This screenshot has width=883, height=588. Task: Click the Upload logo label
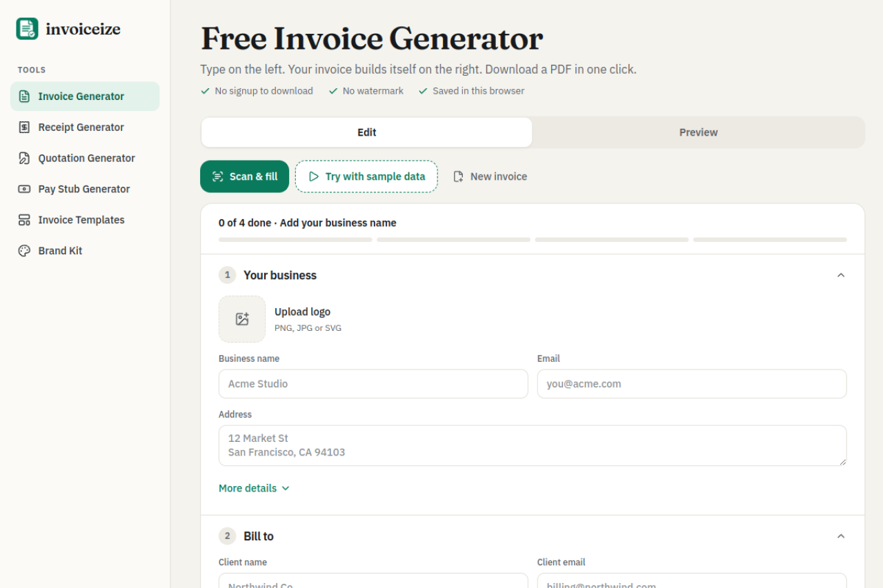point(302,312)
